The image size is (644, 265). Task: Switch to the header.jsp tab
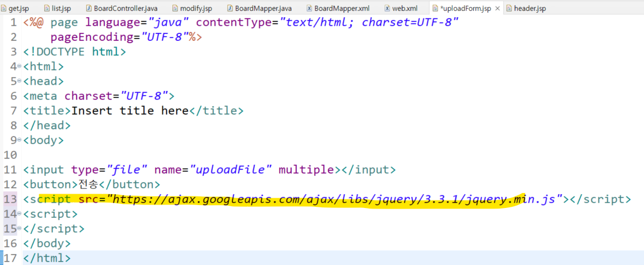(x=526, y=8)
